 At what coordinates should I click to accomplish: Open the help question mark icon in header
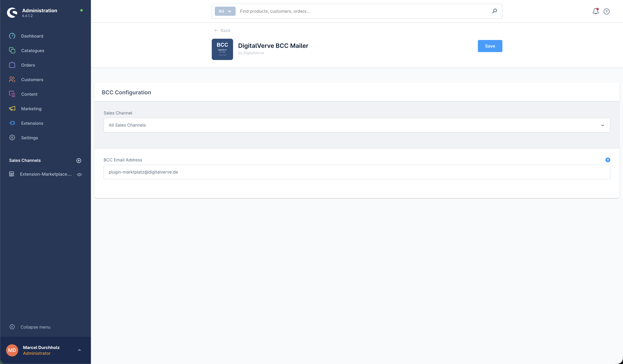pos(606,11)
